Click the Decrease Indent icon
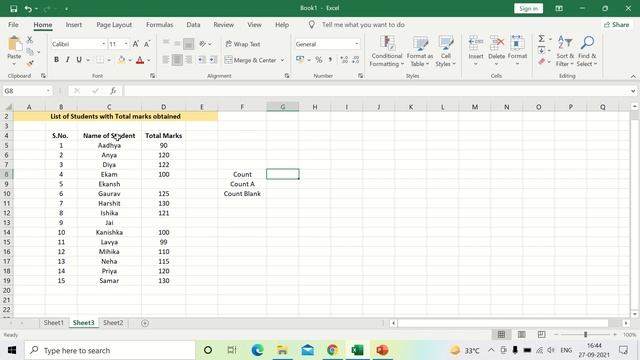640x360 pixels. [x=201, y=60]
